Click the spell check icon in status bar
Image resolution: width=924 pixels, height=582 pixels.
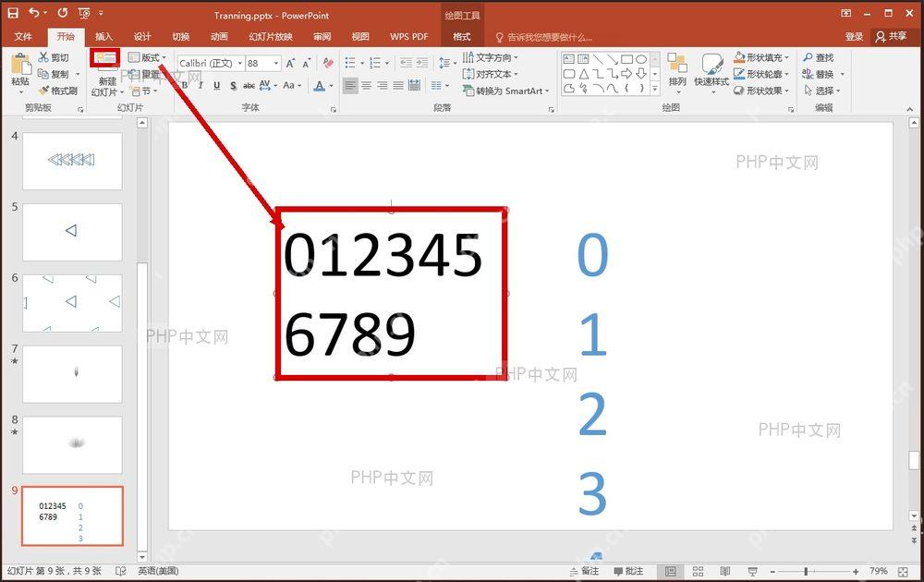pyautogui.click(x=121, y=571)
